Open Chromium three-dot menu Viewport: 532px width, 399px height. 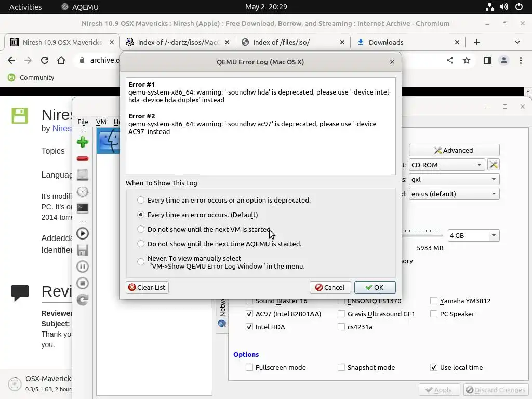click(x=521, y=60)
